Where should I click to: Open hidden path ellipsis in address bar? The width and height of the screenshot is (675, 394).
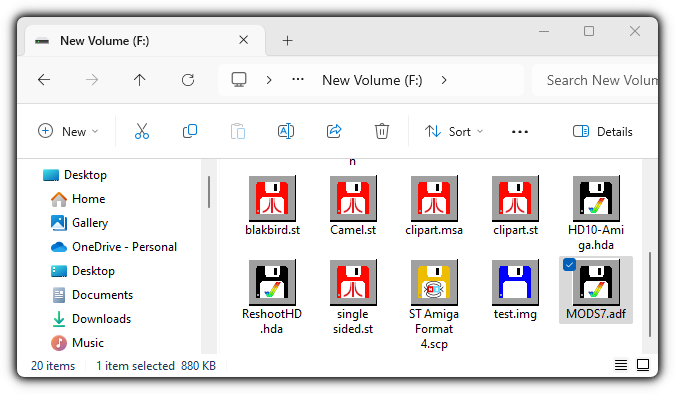coord(298,80)
